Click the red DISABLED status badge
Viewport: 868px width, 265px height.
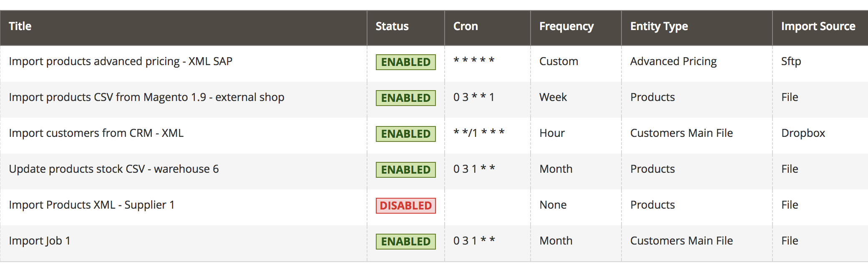pyautogui.click(x=406, y=206)
